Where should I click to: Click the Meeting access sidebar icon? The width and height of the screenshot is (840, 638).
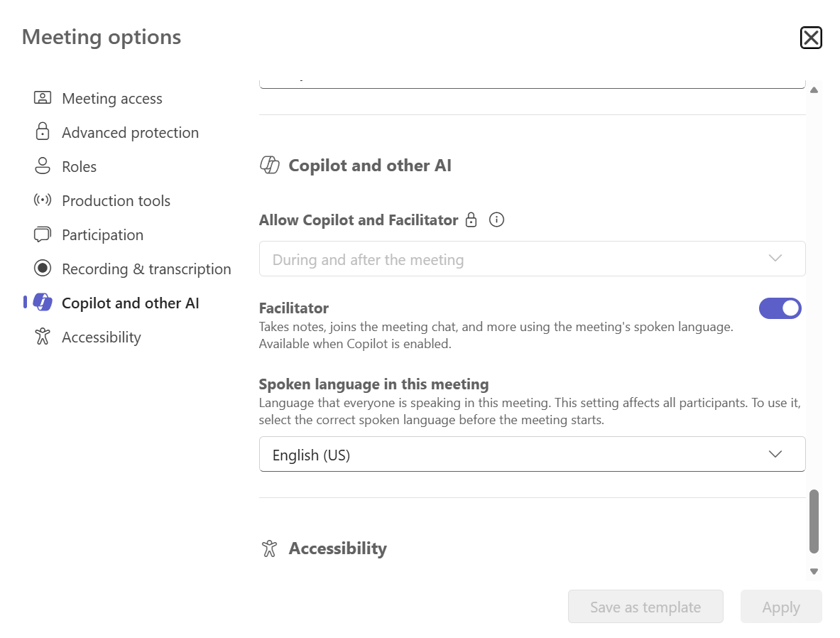pyautogui.click(x=43, y=97)
